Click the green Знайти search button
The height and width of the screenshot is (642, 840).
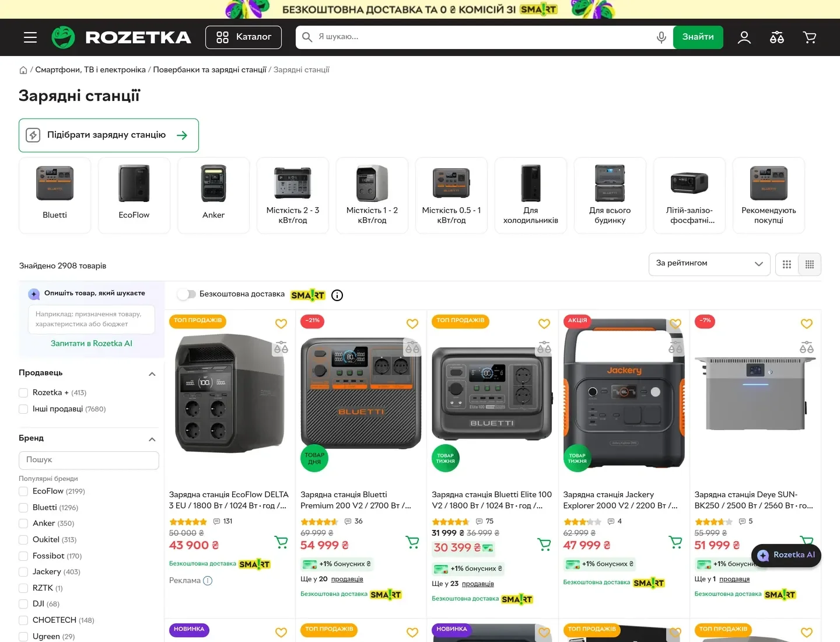tap(698, 37)
